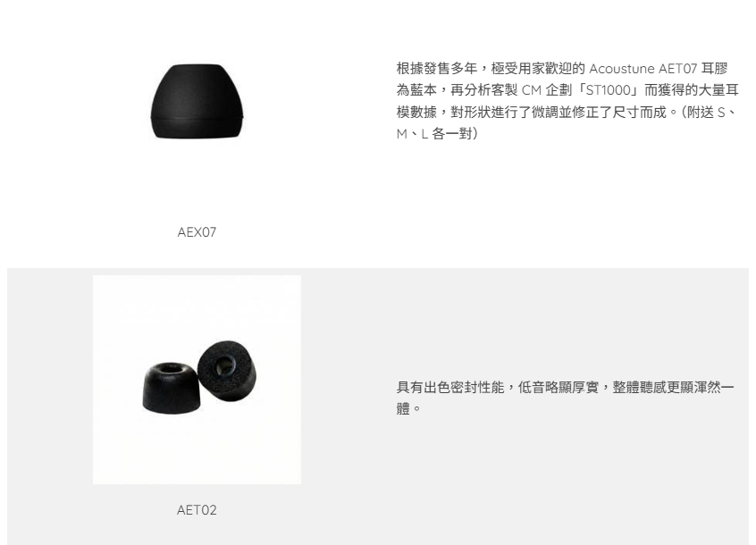Select the AET02 product label

click(197, 510)
